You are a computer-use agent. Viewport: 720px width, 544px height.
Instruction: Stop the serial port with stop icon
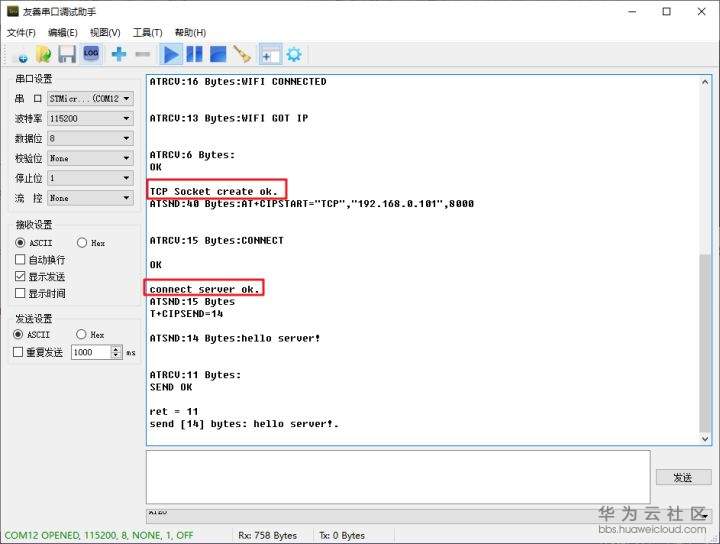(218, 54)
